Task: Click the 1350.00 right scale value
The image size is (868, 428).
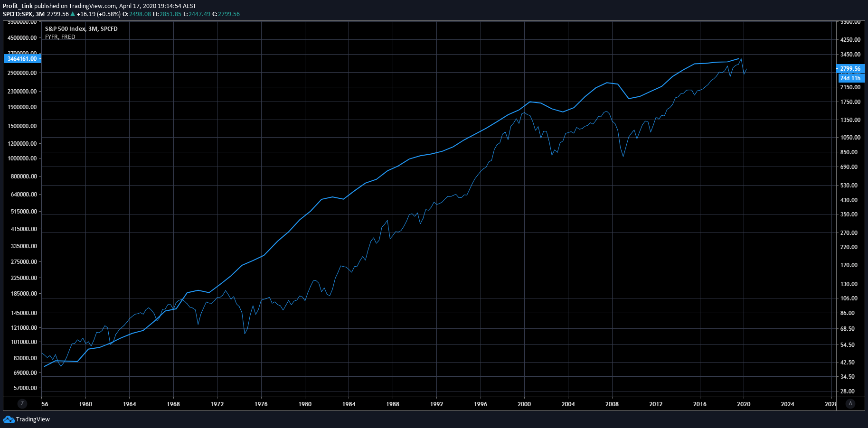Action: [x=850, y=120]
